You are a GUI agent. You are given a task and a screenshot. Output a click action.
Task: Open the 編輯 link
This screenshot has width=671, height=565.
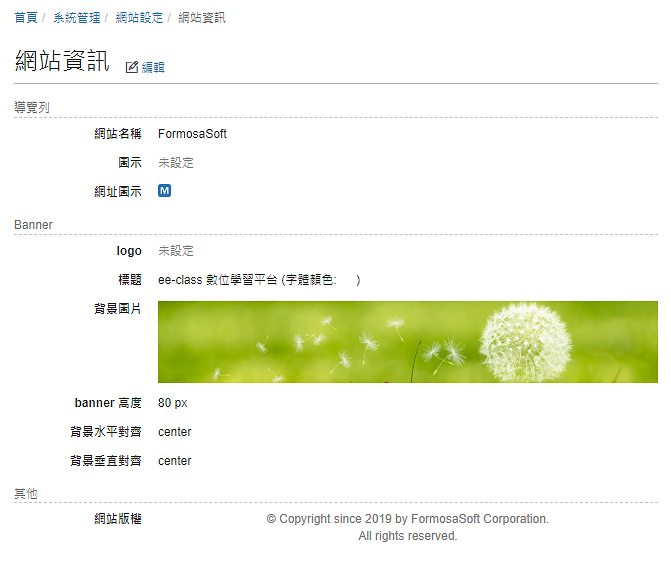click(x=153, y=67)
